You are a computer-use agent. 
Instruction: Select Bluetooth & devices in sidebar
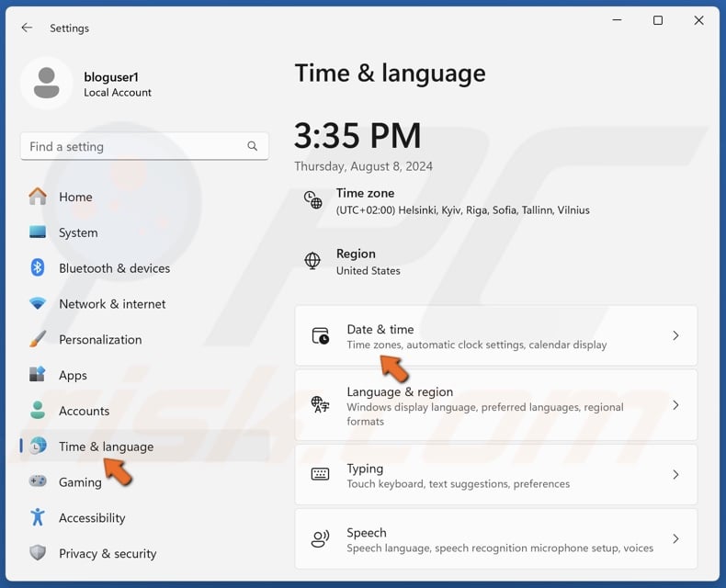[x=144, y=268]
